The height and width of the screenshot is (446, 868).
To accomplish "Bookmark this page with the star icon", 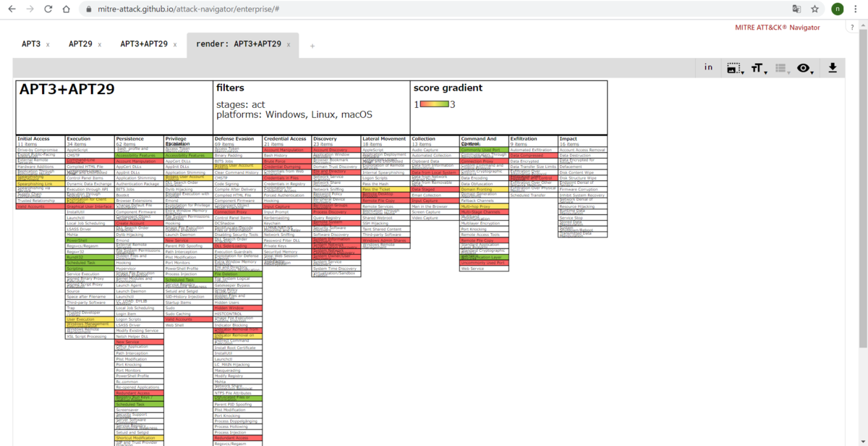I will [815, 9].
